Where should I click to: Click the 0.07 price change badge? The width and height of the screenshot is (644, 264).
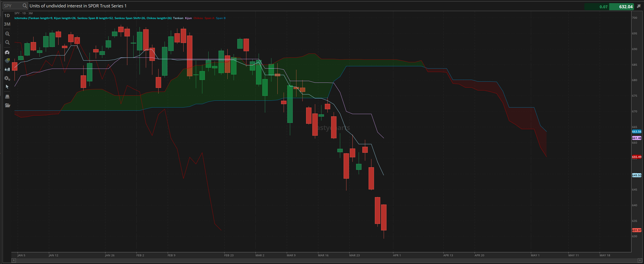[597, 7]
